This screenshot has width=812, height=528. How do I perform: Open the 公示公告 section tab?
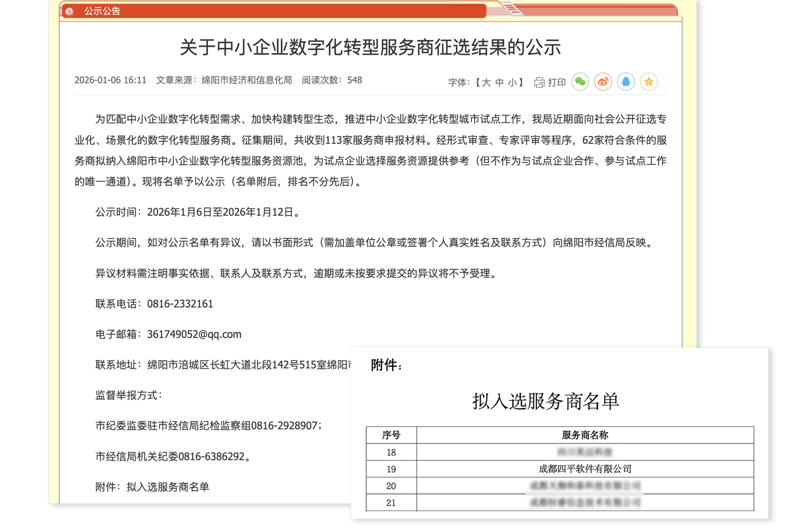[x=102, y=11]
